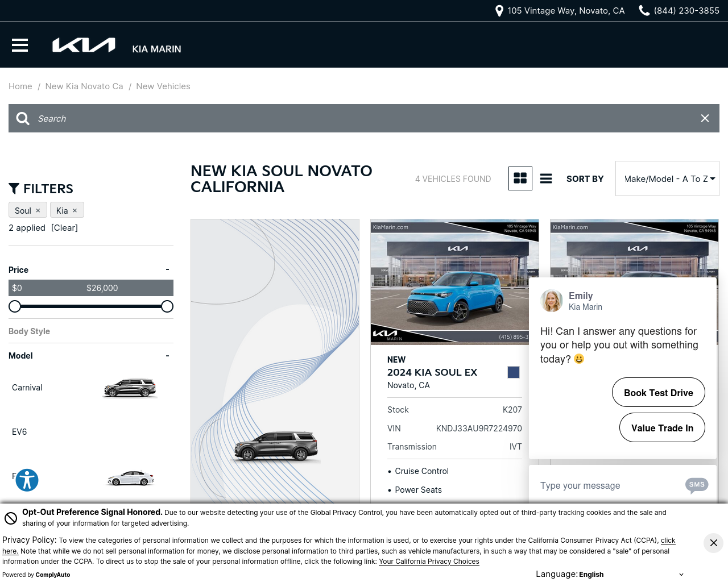Switch to grid view layout
The image size is (728, 582).
[520, 178]
